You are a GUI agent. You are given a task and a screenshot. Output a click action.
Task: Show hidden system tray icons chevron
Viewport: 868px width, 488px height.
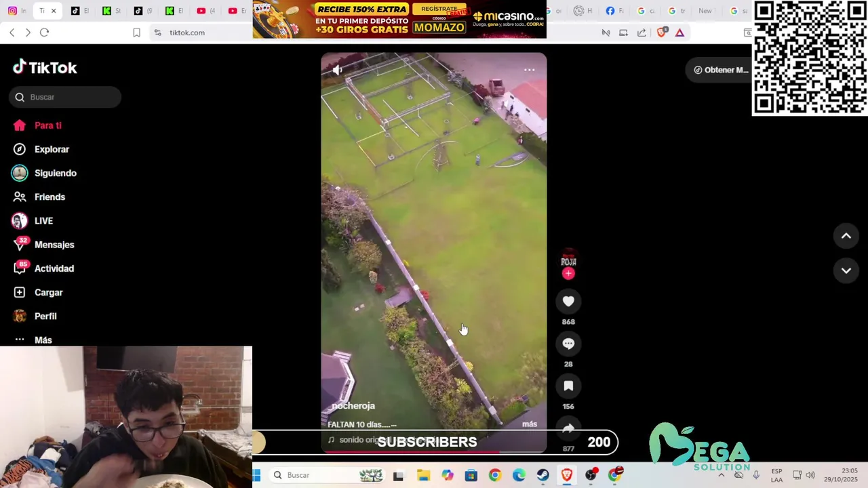coord(721,475)
